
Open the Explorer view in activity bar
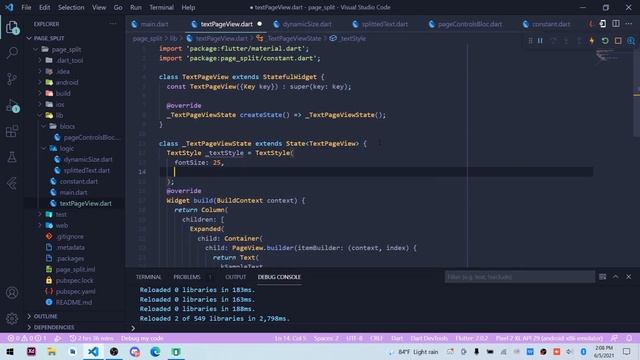[12, 27]
